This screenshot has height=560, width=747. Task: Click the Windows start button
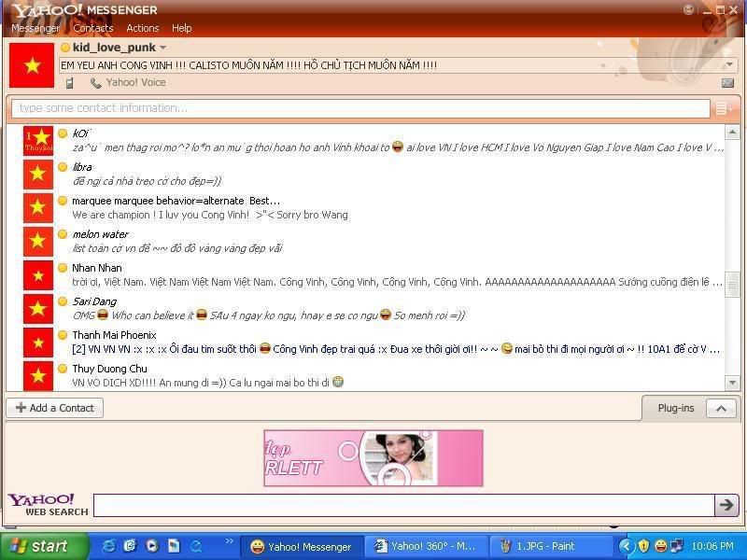(x=39, y=547)
